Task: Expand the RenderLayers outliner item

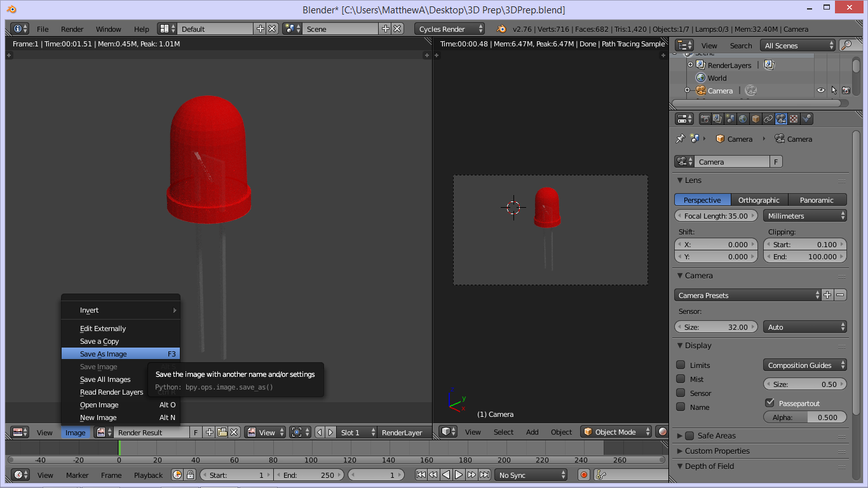Action: coord(690,65)
